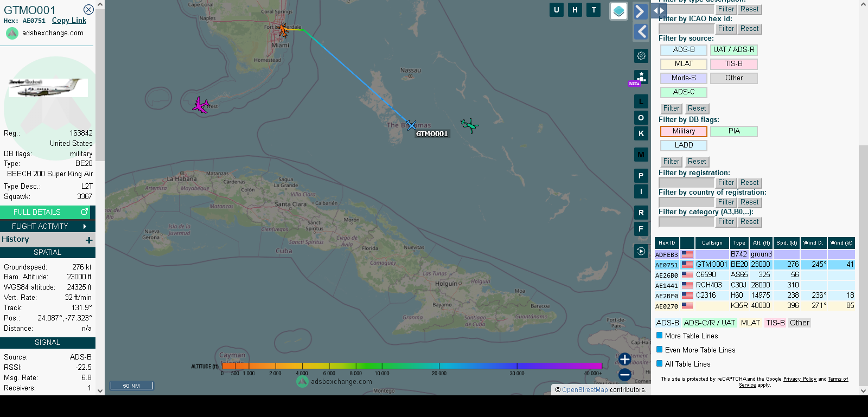Select the RCH403 row in aircraft table
Image resolution: width=868 pixels, height=417 pixels.
[x=755, y=285]
